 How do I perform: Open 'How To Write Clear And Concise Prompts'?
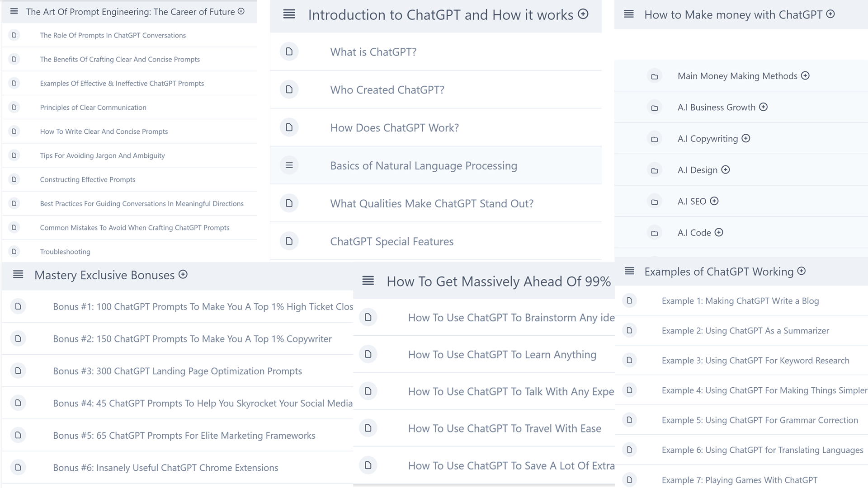104,131
